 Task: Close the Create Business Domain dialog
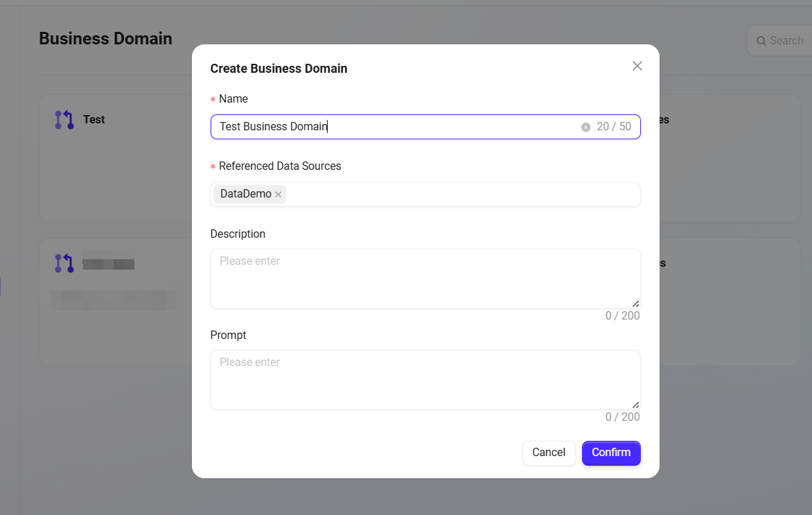637,66
